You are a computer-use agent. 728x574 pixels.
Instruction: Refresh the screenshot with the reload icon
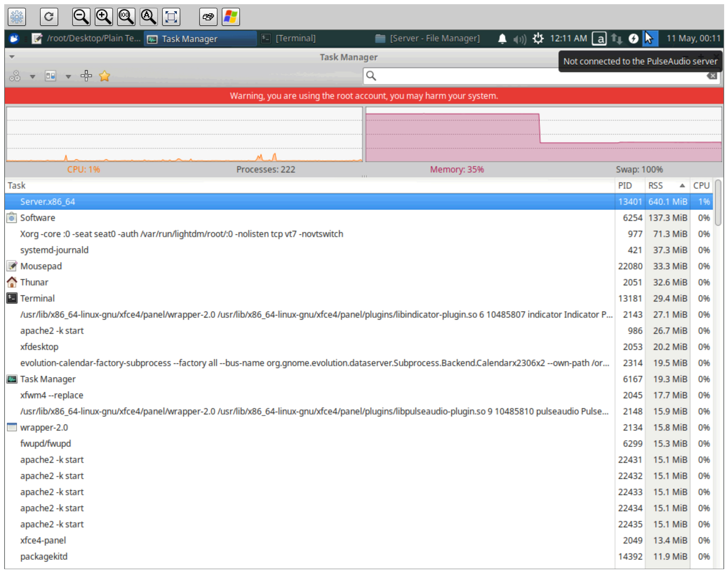pos(49,16)
